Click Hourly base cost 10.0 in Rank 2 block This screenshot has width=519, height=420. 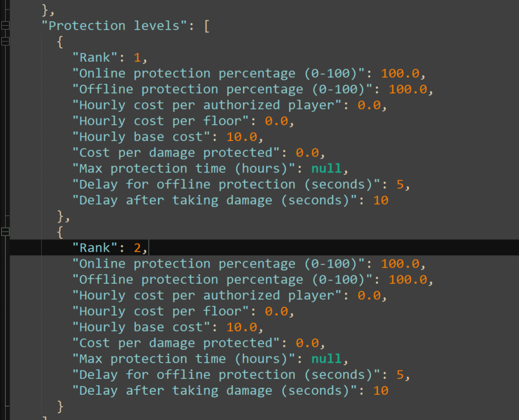pos(241,327)
